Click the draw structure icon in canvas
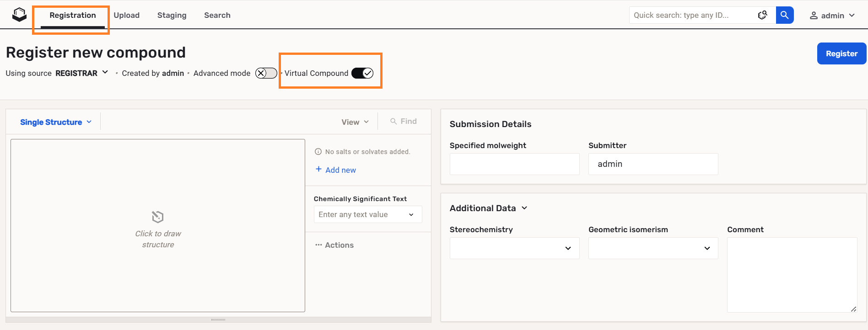The height and width of the screenshot is (330, 868). (x=158, y=217)
